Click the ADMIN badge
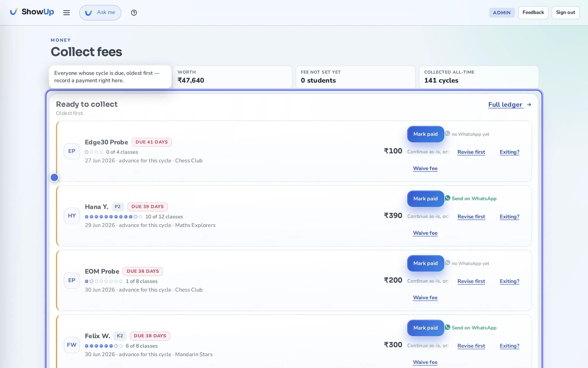Image resolution: width=588 pixels, height=368 pixels. click(502, 13)
